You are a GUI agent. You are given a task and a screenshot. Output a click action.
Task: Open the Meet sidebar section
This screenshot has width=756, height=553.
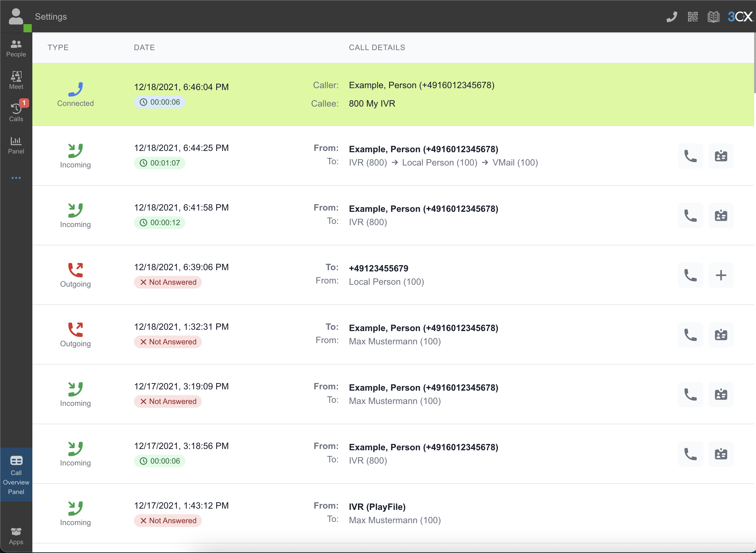click(x=16, y=80)
